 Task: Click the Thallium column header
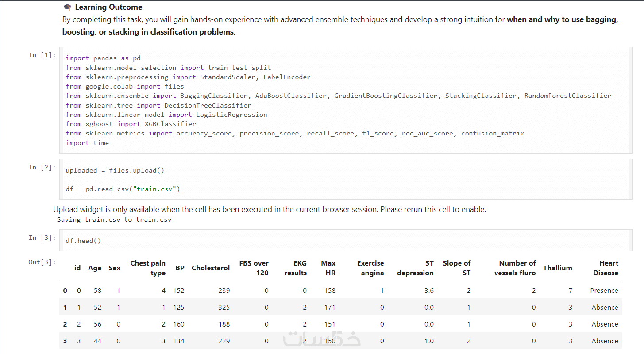pyautogui.click(x=557, y=268)
